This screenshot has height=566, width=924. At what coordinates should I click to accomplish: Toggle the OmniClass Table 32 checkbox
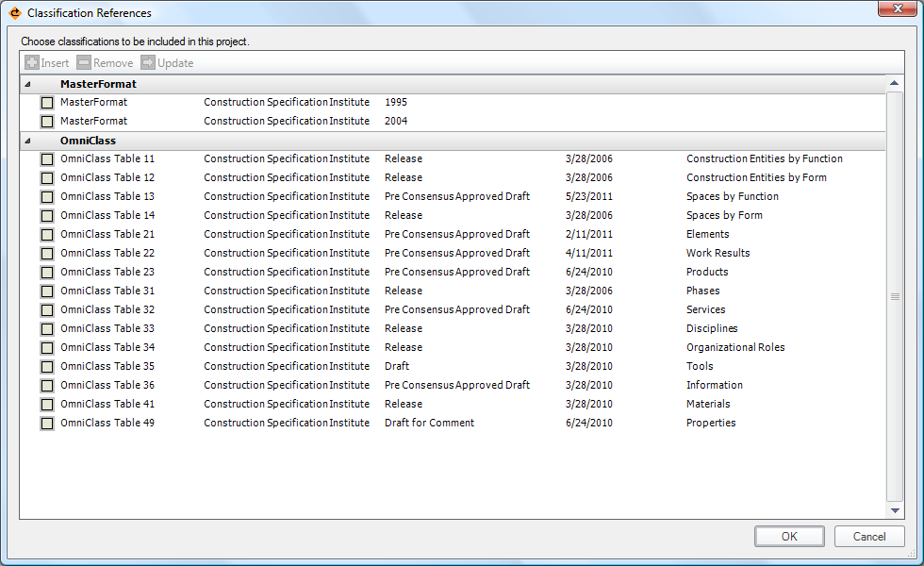(x=47, y=310)
